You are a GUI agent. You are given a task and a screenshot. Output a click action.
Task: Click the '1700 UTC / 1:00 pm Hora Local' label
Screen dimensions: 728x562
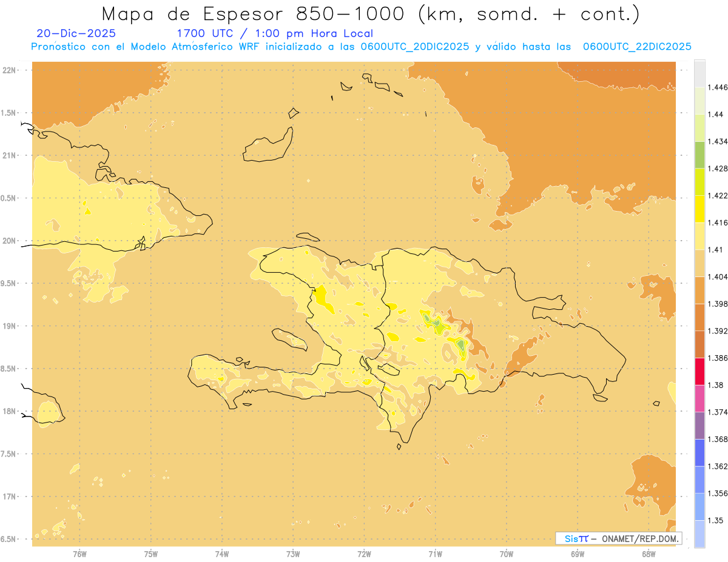click(x=275, y=34)
